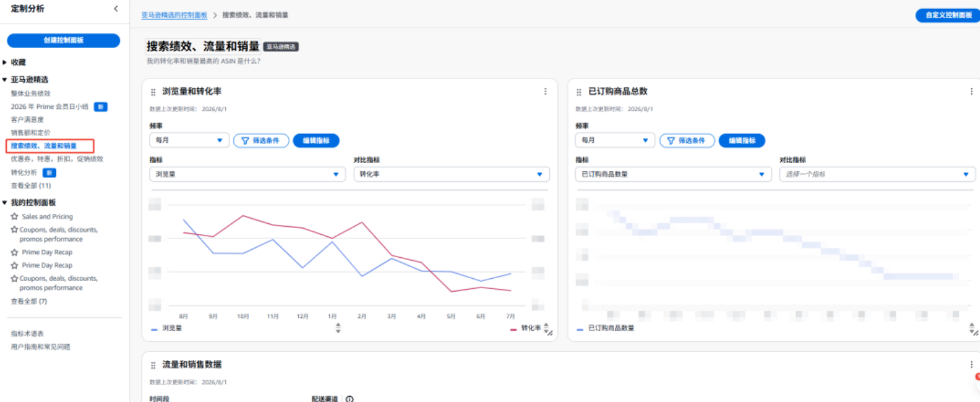This screenshot has width=980, height=402.
Task: Favorite the Sales and Pricing dashboard star
Action: 14,217
